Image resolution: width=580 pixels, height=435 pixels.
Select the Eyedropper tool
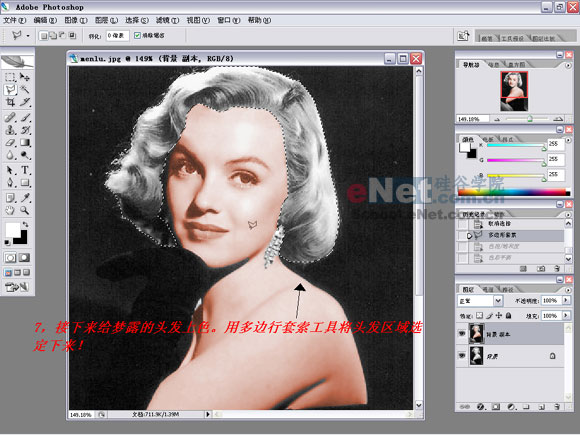[x=25, y=198]
